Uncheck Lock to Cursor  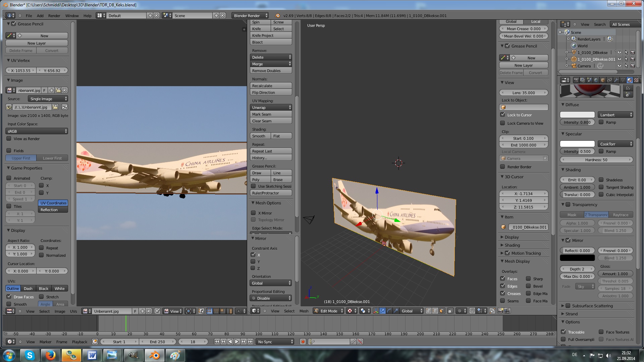pyautogui.click(x=502, y=115)
